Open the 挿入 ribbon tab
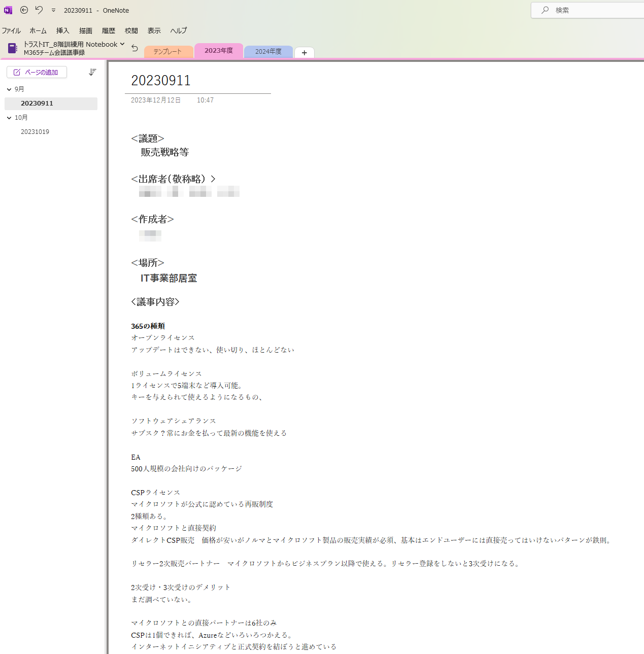The height and width of the screenshot is (654, 644). click(62, 30)
